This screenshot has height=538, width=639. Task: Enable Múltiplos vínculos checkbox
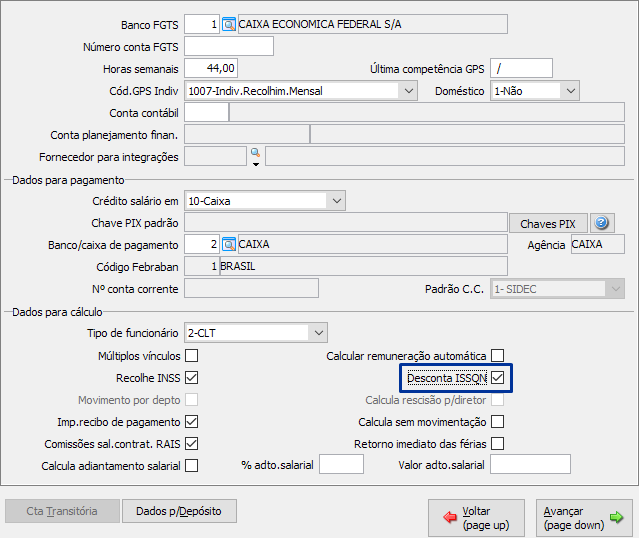coord(192,355)
